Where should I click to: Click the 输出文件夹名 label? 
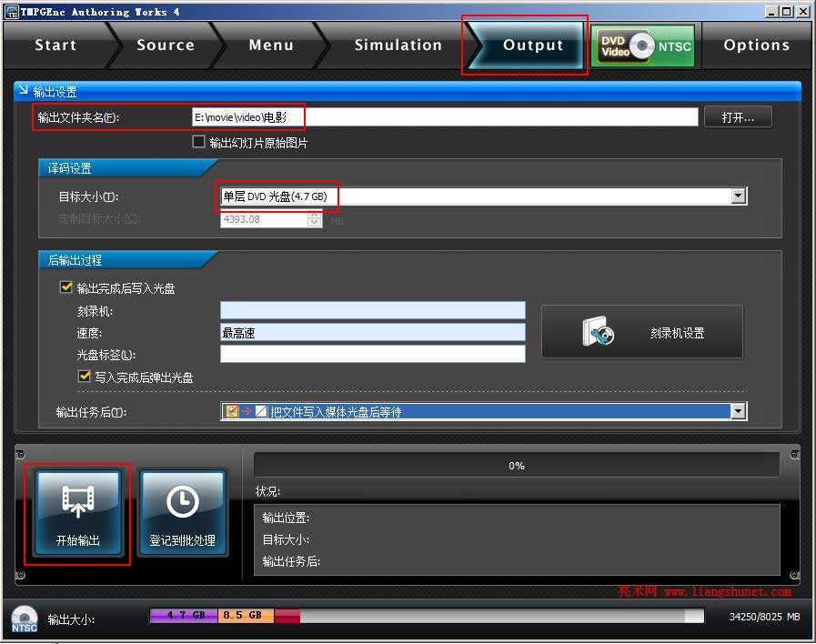pyautogui.click(x=78, y=117)
